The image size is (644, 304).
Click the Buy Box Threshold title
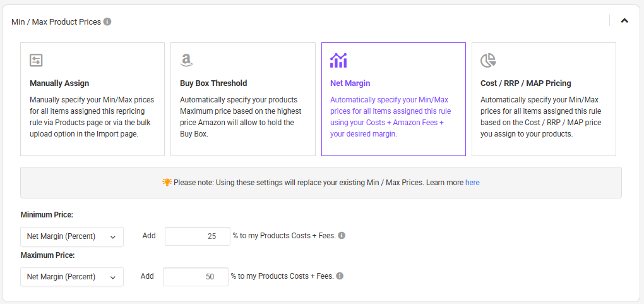[213, 83]
